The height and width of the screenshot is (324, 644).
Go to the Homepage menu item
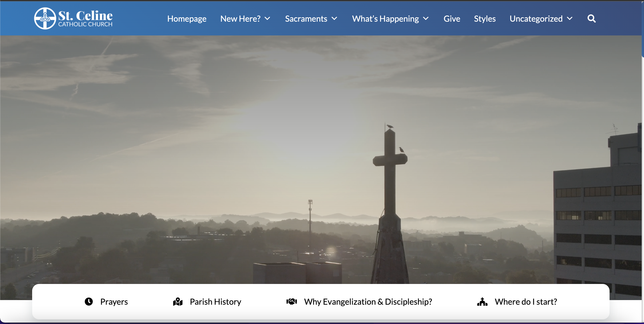[x=187, y=19]
